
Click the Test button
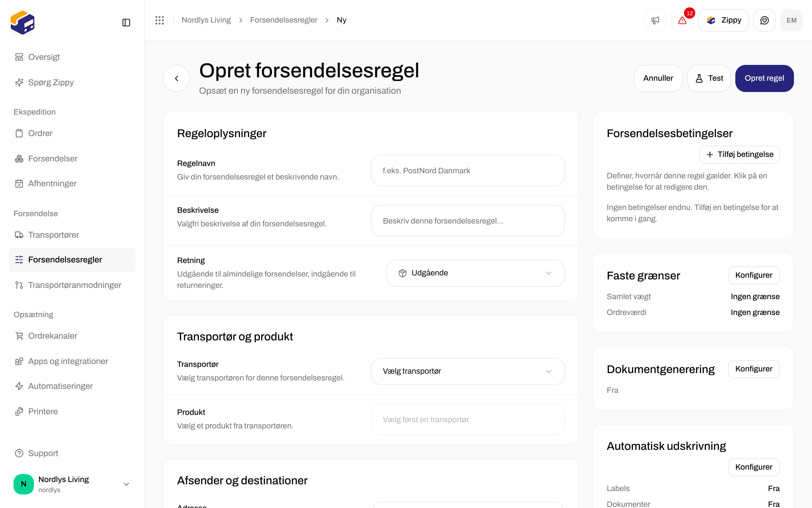coord(709,78)
